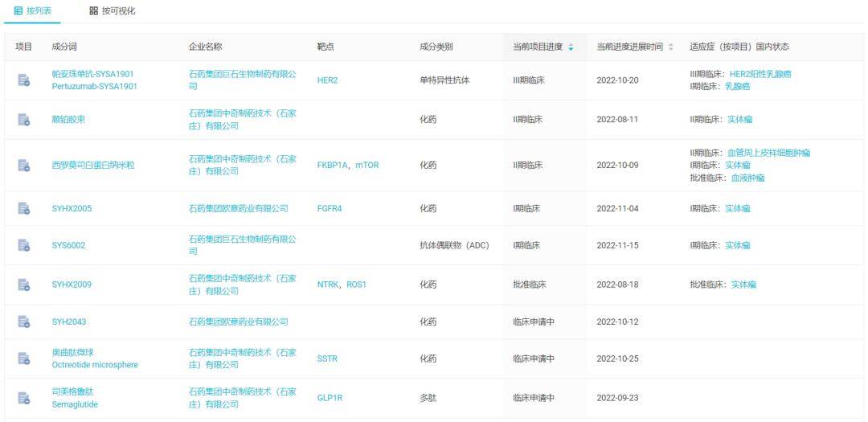
Task: Switch to 按列表 tab
Action: [x=33, y=11]
